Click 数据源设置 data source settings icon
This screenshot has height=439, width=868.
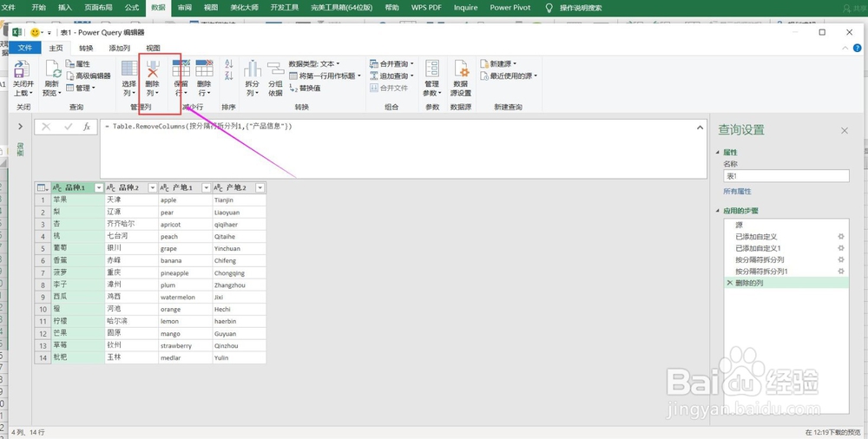461,69
